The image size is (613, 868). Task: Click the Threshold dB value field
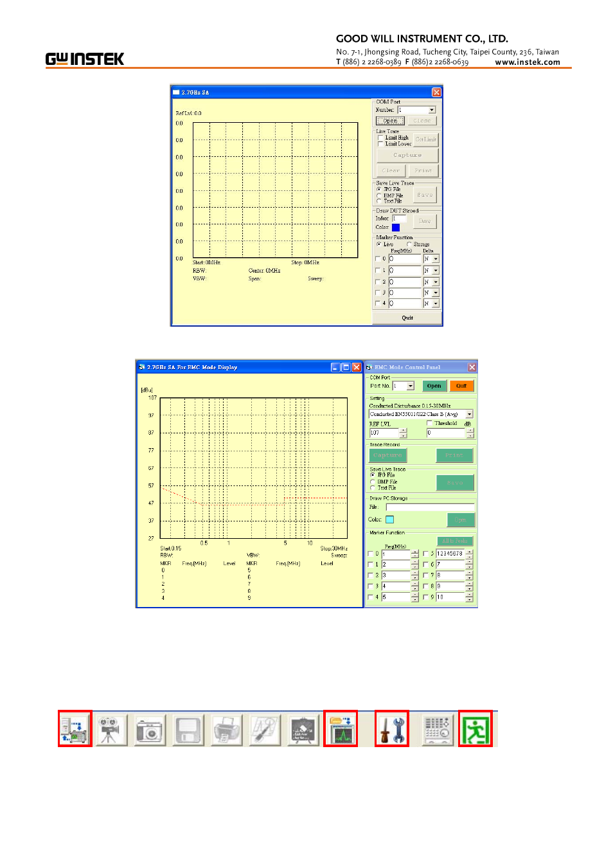tap(447, 433)
